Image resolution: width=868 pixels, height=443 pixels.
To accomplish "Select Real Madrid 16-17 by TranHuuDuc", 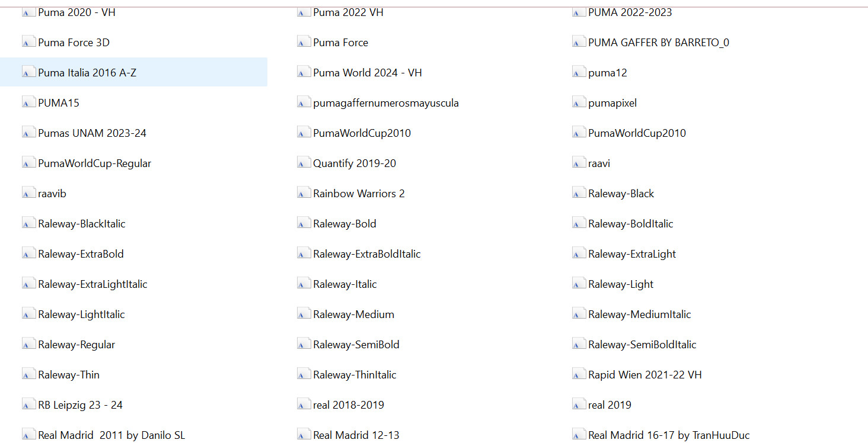I will [x=669, y=435].
